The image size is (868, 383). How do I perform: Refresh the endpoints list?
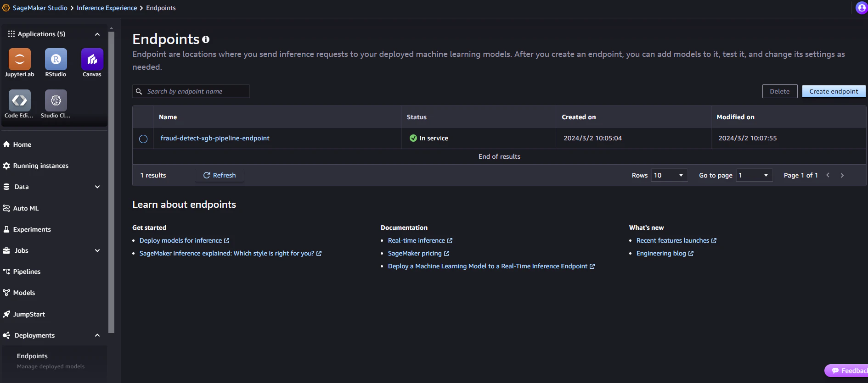(x=220, y=175)
